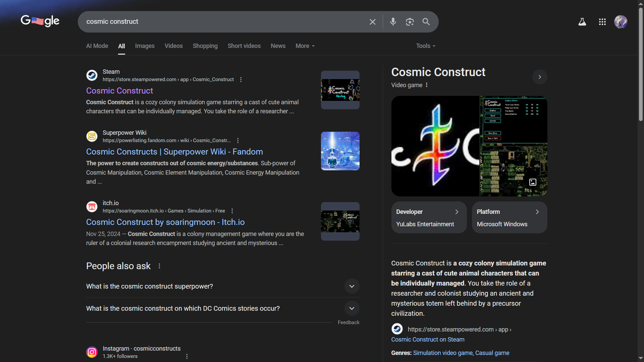The image size is (644, 362).
Task: Switch to the Shopping tab
Action: (x=205, y=46)
